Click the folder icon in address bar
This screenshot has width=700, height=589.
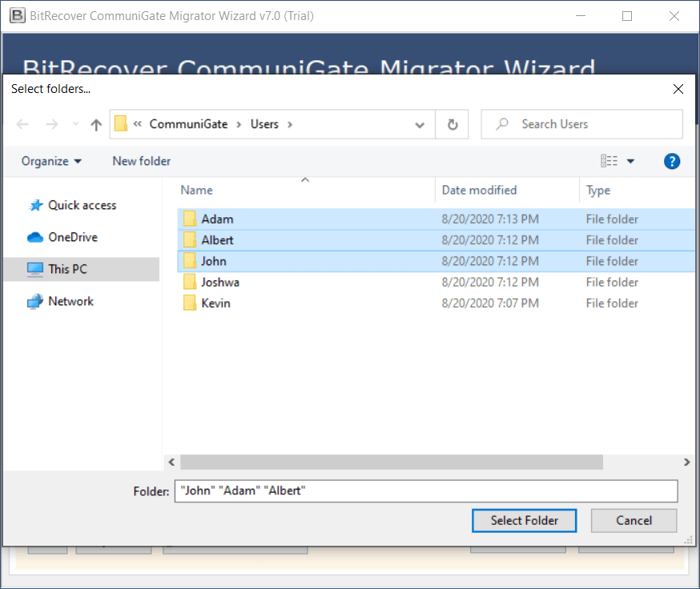pyautogui.click(x=120, y=123)
